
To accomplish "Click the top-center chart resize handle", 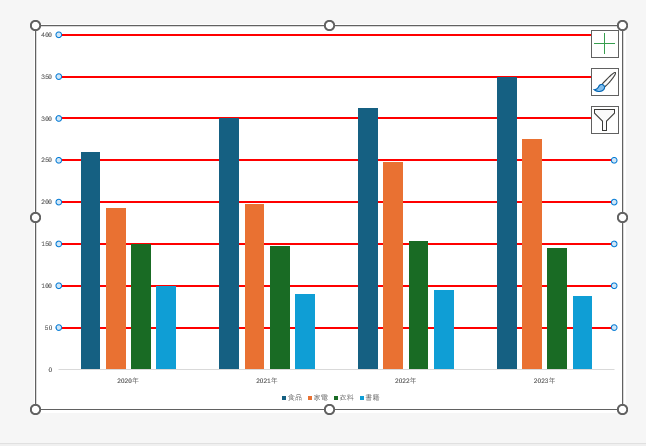I will (x=329, y=25).
